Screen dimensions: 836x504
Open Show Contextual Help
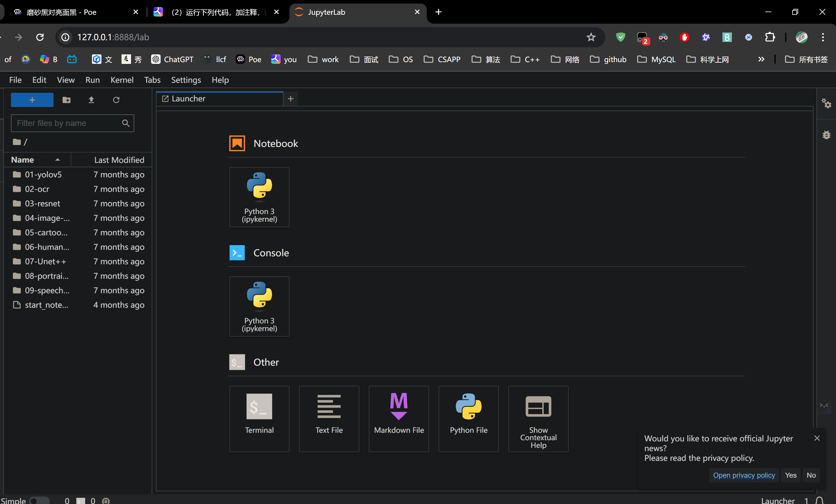[538, 419]
